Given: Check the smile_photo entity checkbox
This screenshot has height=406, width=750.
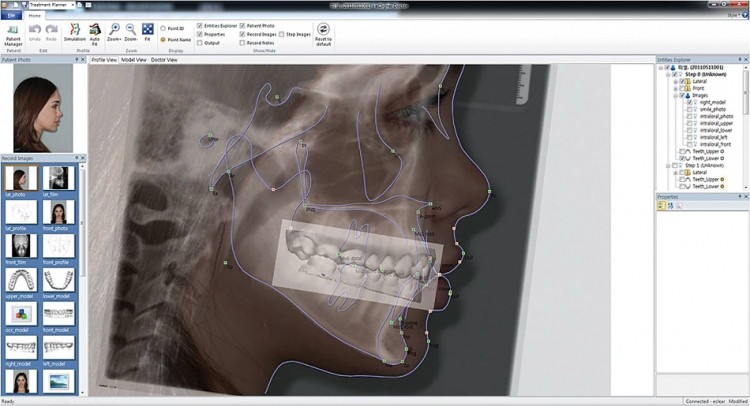Looking at the screenshot, I should pos(690,110).
